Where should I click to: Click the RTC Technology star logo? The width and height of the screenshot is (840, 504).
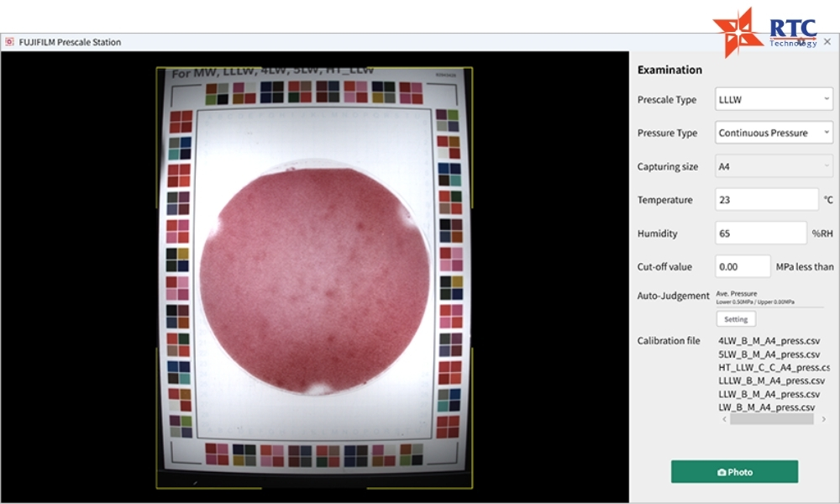coord(738,32)
